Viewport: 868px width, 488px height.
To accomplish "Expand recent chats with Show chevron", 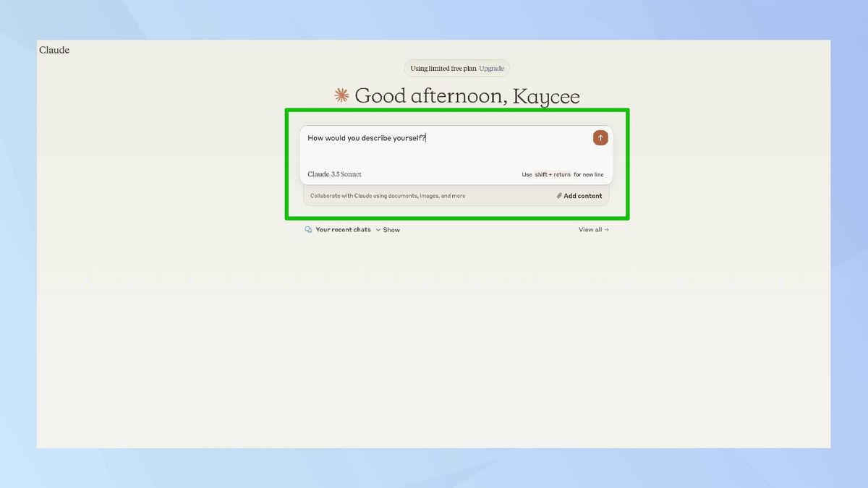I will coord(388,230).
